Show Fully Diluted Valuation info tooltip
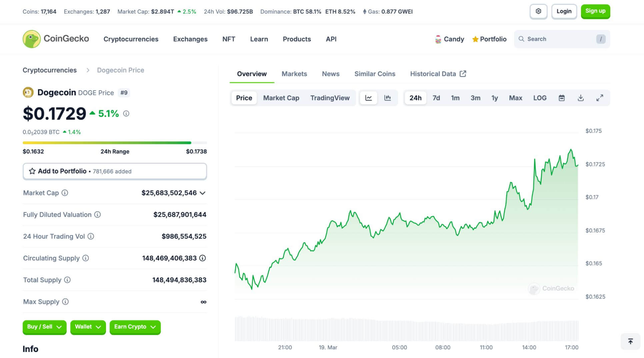This screenshot has height=358, width=644. [97, 215]
